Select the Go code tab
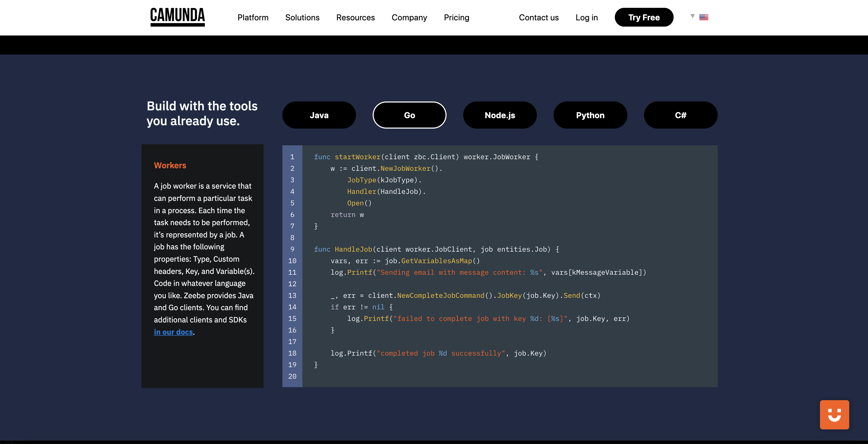Screen dimensions: 868x444 409,115
